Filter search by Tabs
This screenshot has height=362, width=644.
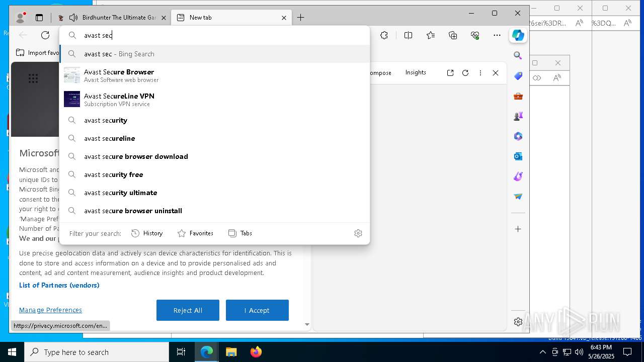coord(240,233)
